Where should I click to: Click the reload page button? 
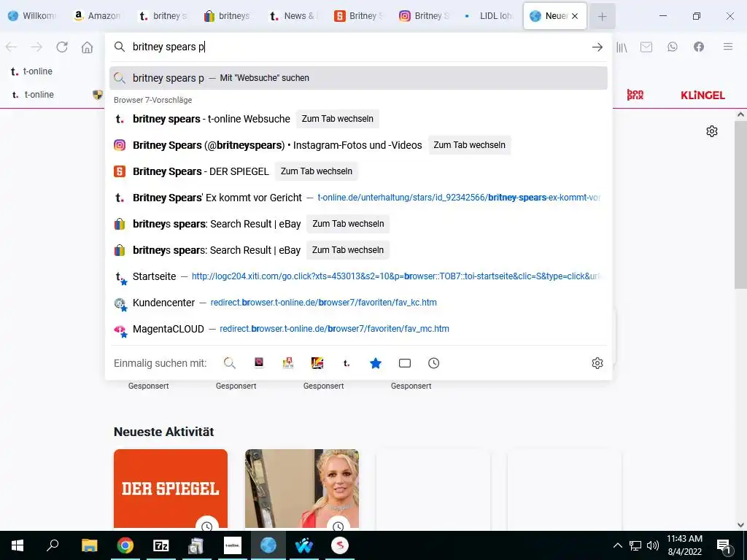(62, 47)
